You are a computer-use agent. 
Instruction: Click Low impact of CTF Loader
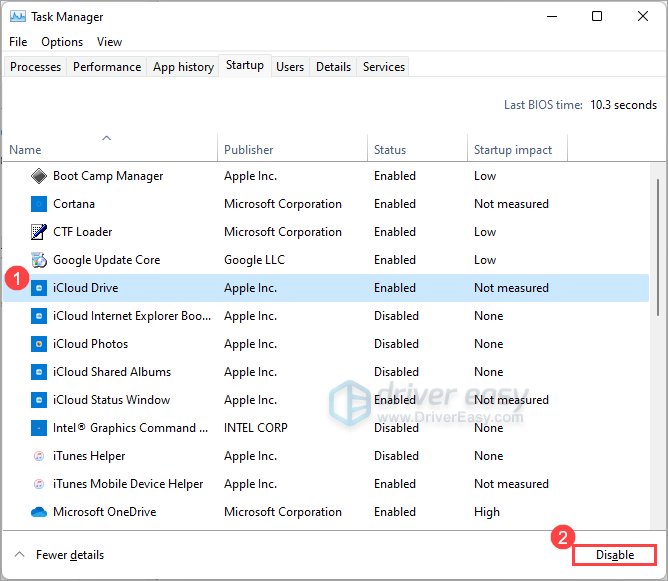click(x=485, y=232)
